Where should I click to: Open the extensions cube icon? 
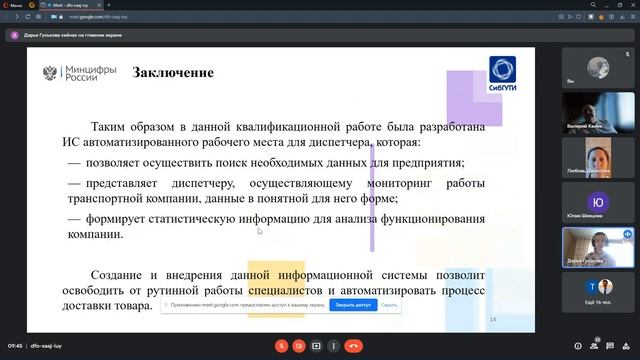point(611,17)
